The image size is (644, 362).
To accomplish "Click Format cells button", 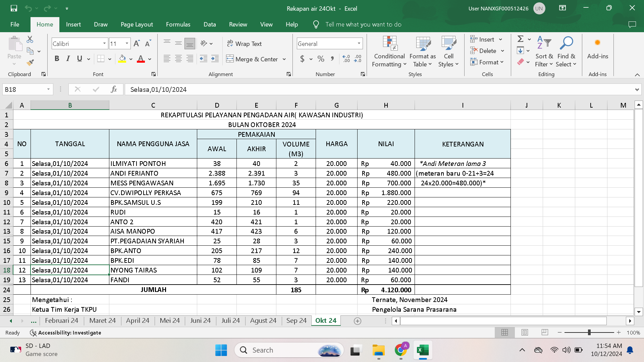I will point(487,62).
